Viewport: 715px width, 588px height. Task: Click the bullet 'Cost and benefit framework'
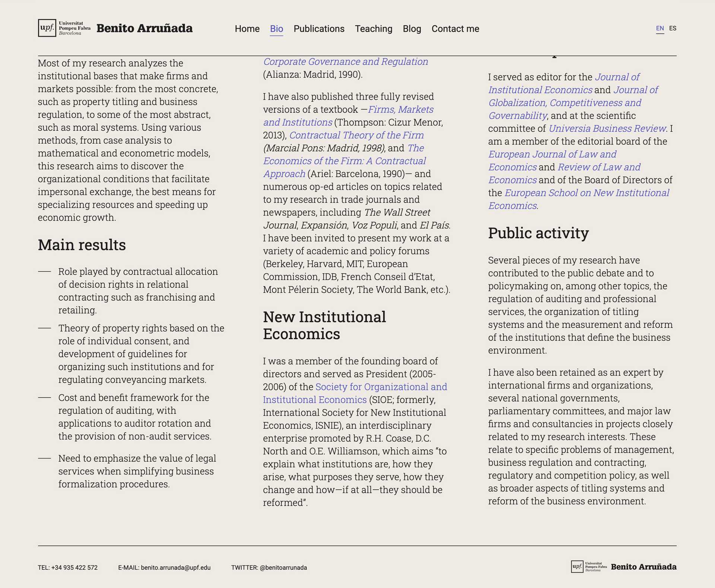(x=135, y=417)
